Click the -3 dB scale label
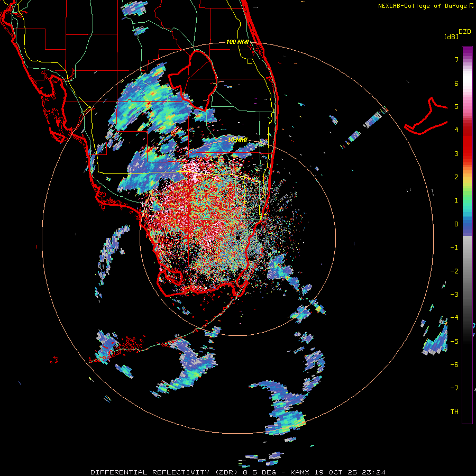The height and width of the screenshot is (476, 476). click(x=454, y=295)
